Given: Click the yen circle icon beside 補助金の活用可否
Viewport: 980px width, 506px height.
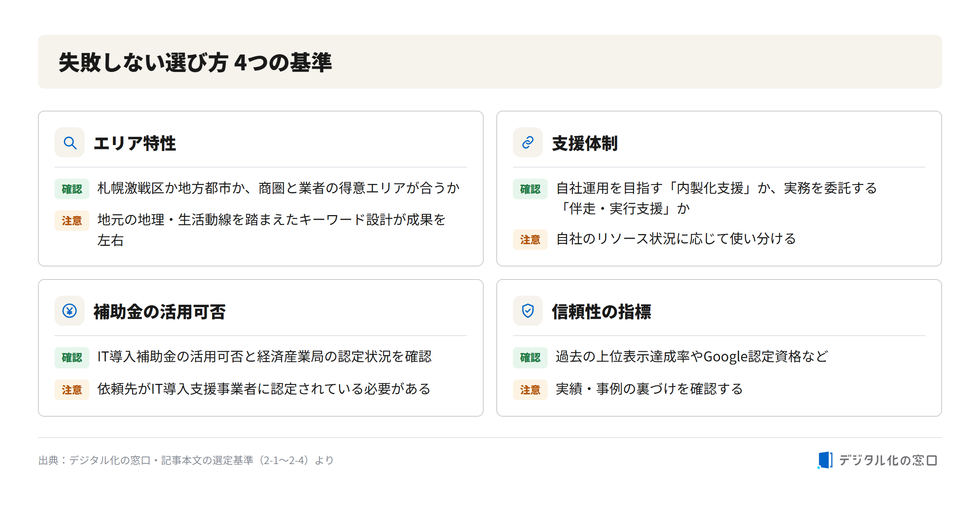Looking at the screenshot, I should [70, 311].
